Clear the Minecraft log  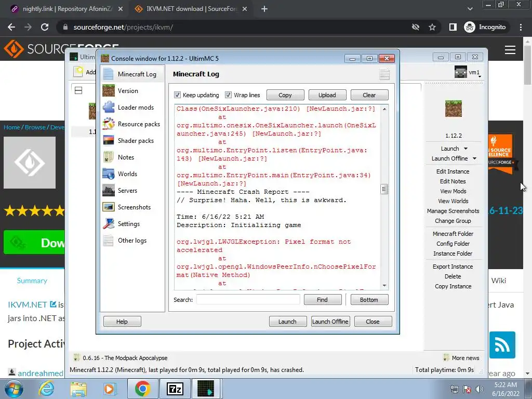[x=369, y=95]
